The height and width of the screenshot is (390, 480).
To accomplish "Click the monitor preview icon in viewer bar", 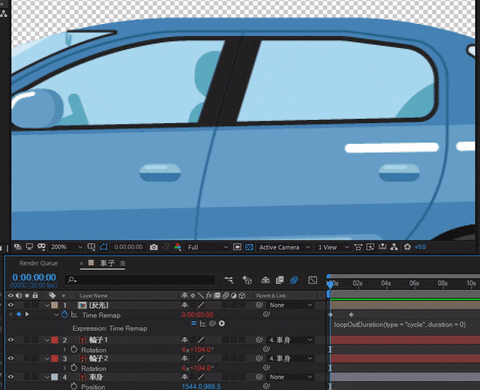I will coord(30,247).
